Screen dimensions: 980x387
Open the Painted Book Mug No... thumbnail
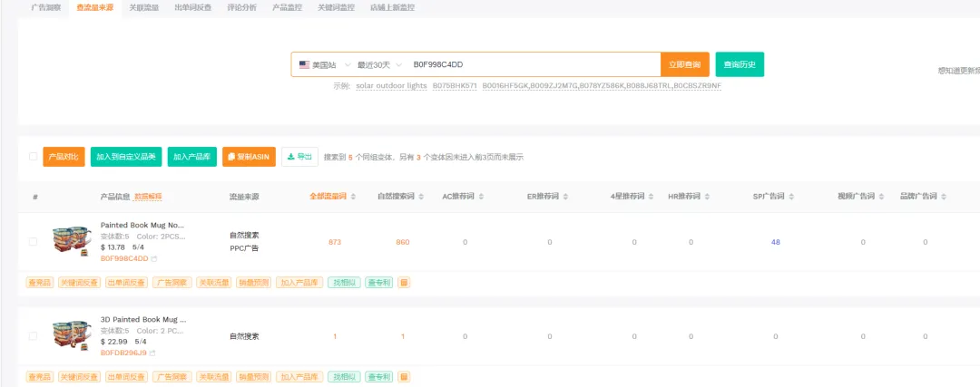coord(70,242)
